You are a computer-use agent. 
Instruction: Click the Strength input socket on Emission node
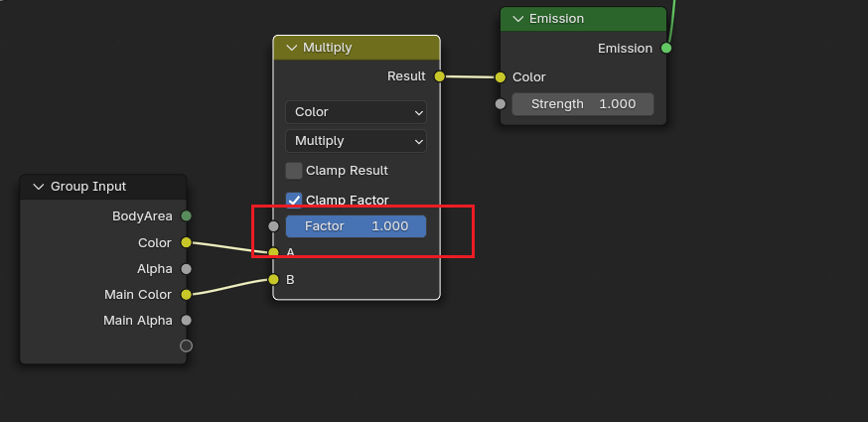501,104
